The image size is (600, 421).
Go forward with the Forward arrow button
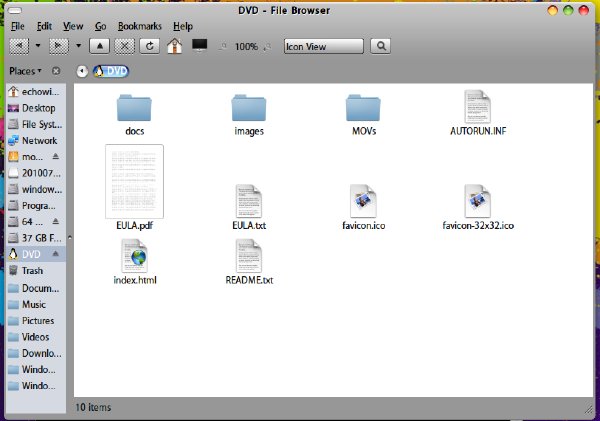click(x=59, y=46)
